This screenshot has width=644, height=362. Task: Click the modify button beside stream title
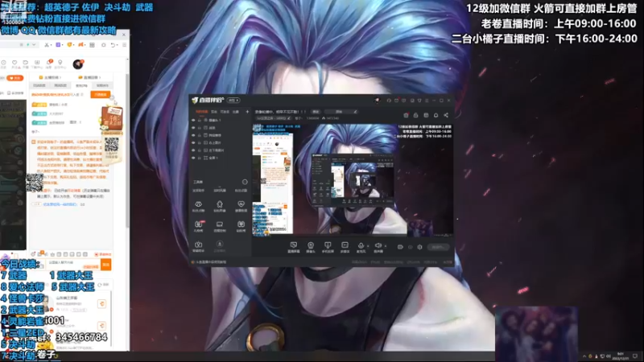click(316, 112)
